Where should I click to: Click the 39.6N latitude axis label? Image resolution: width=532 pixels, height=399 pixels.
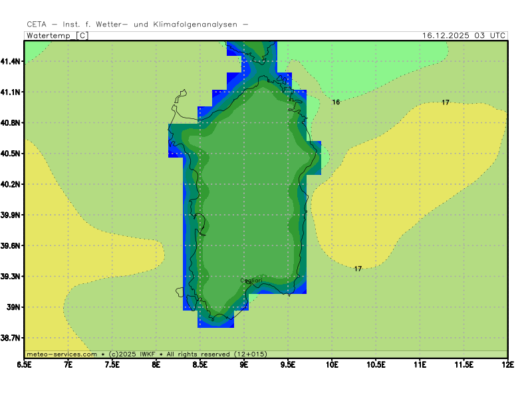click(x=11, y=246)
